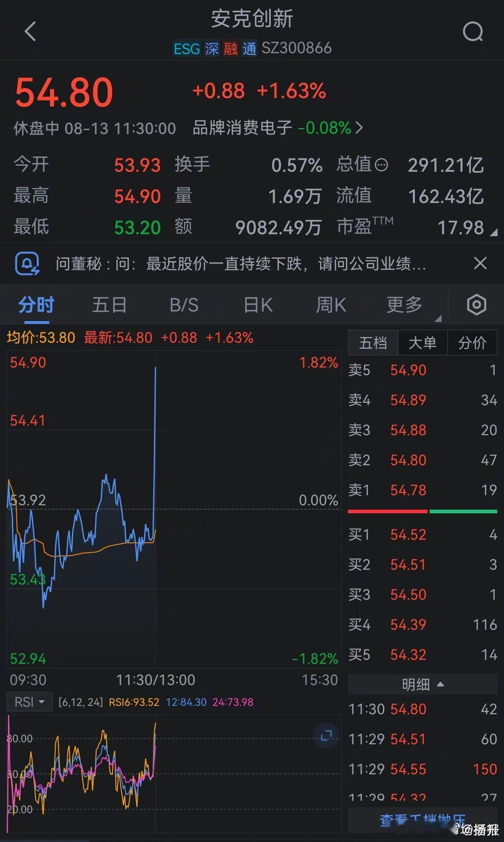This screenshot has width=504, height=842.
Task: Open chart settings hexagon icon
Action: 476,305
